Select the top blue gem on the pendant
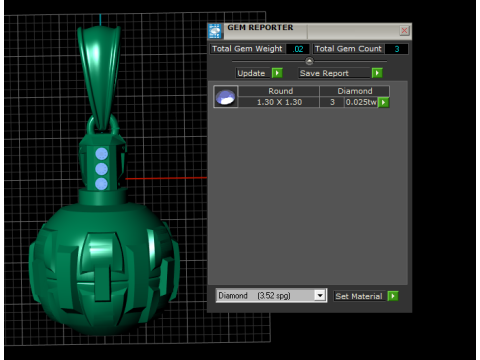 (x=101, y=154)
